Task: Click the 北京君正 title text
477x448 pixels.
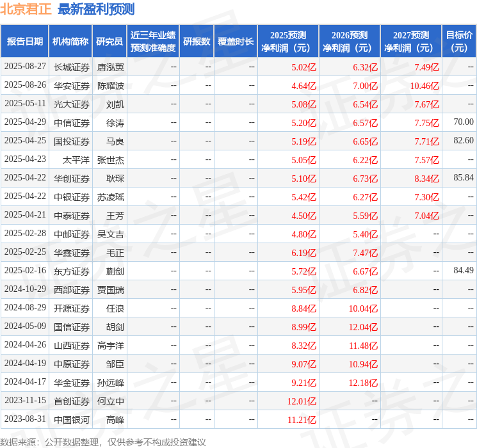Action: pos(26,9)
